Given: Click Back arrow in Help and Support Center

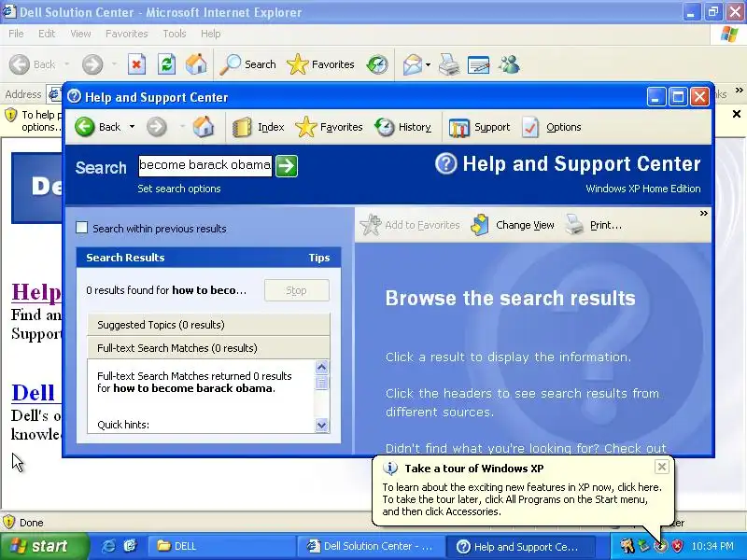Looking at the screenshot, I should tap(85, 127).
